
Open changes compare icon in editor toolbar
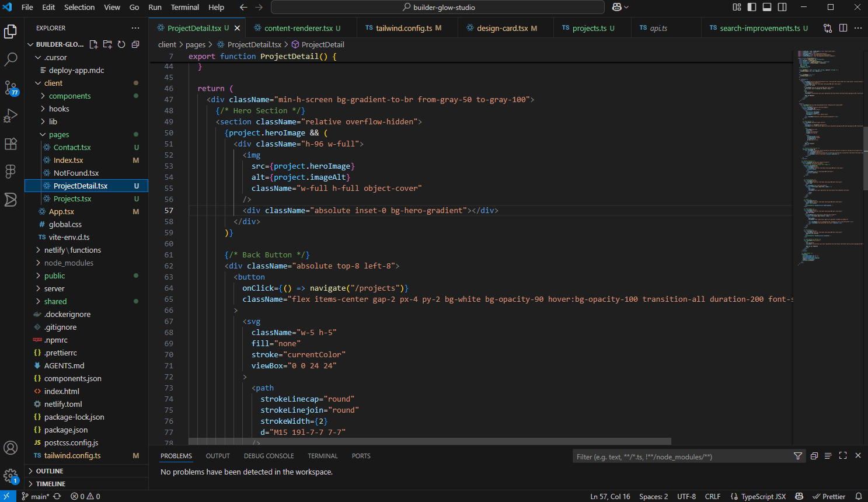828,28
